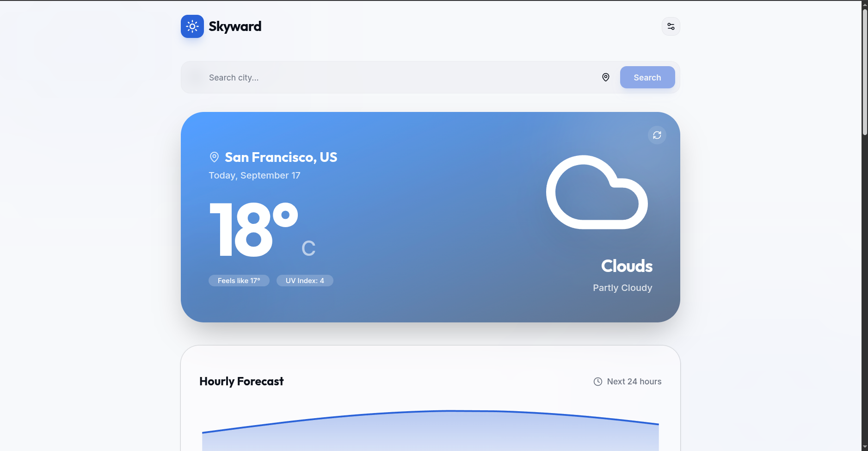868x451 pixels.
Task: Click the UV Index: 4 badge
Action: pyautogui.click(x=305, y=281)
